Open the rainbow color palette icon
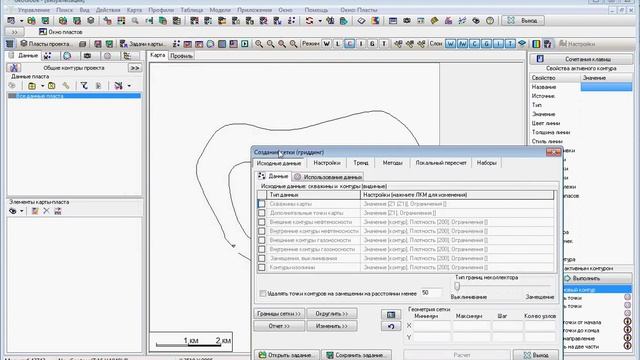Image resolution: width=640 pixels, height=360 pixels. click(x=536, y=44)
